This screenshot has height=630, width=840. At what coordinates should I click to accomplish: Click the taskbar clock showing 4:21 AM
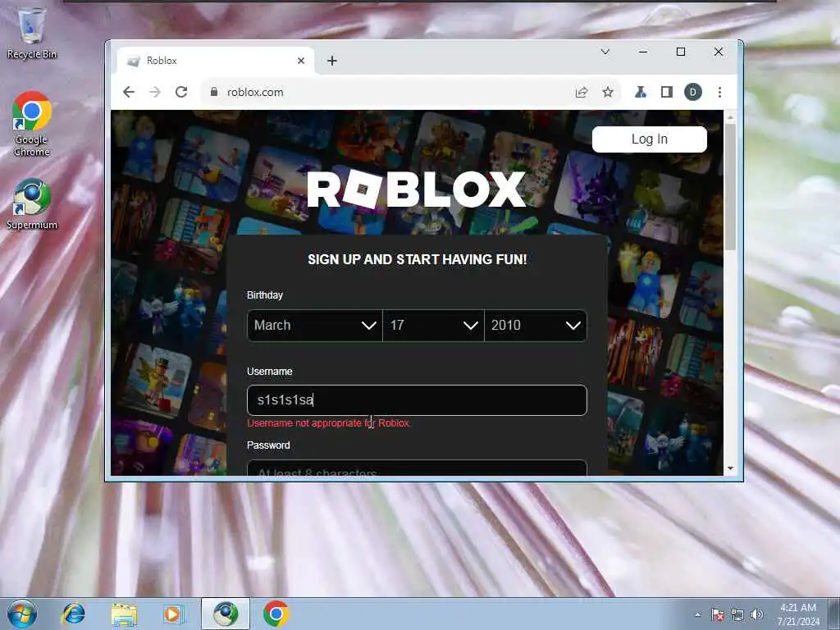[798, 614]
